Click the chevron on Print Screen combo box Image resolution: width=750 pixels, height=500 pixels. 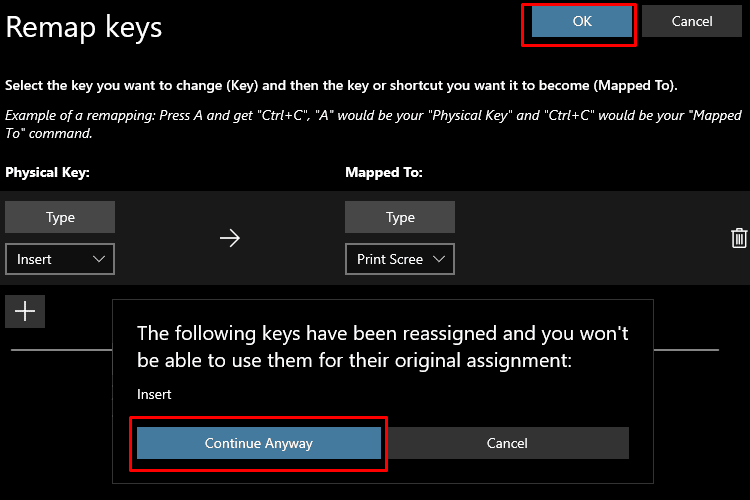click(439, 259)
